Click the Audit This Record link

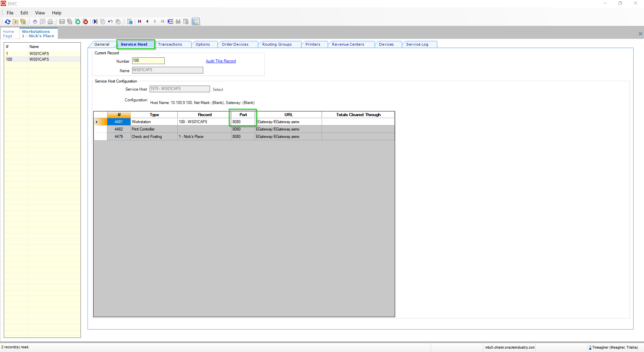point(221,61)
